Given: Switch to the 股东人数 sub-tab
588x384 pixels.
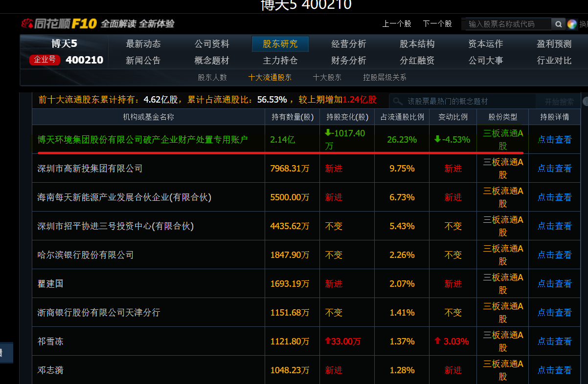Looking at the screenshot, I should pyautogui.click(x=212, y=77).
